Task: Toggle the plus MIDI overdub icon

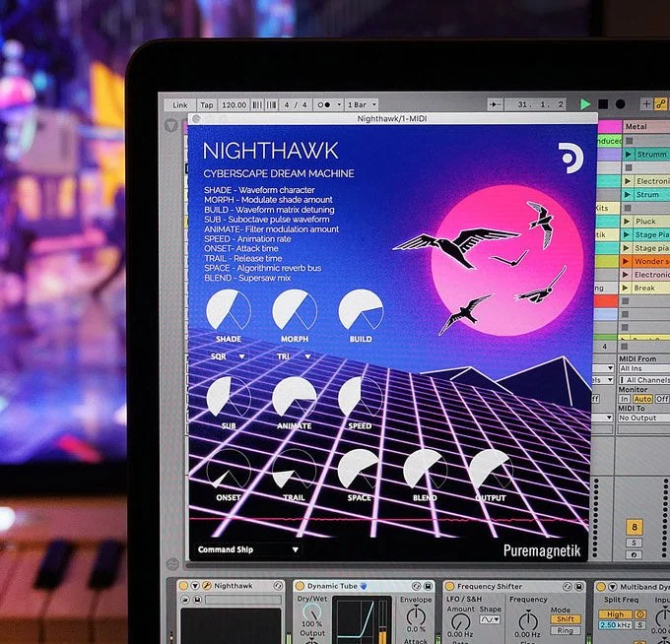Action: pyautogui.click(x=646, y=103)
